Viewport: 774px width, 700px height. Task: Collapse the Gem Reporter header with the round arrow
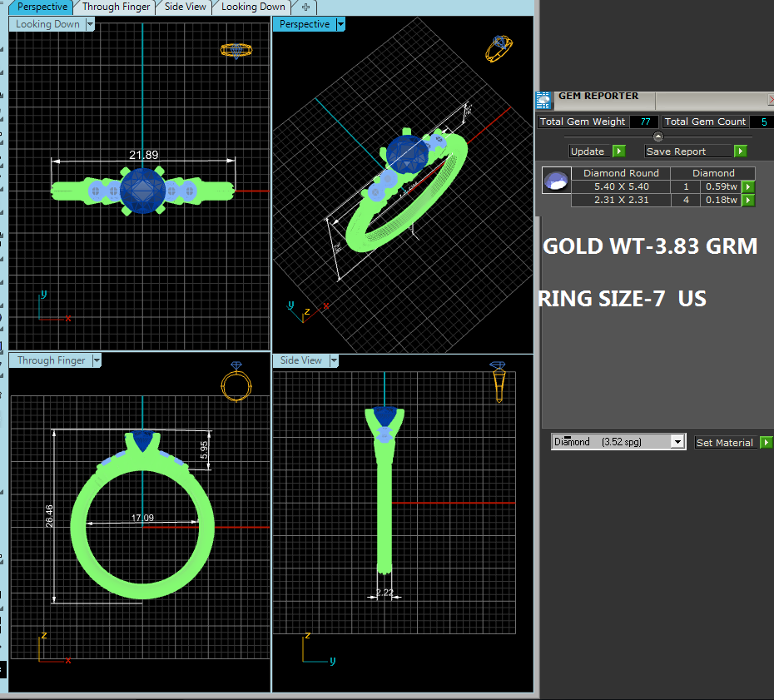click(x=657, y=137)
